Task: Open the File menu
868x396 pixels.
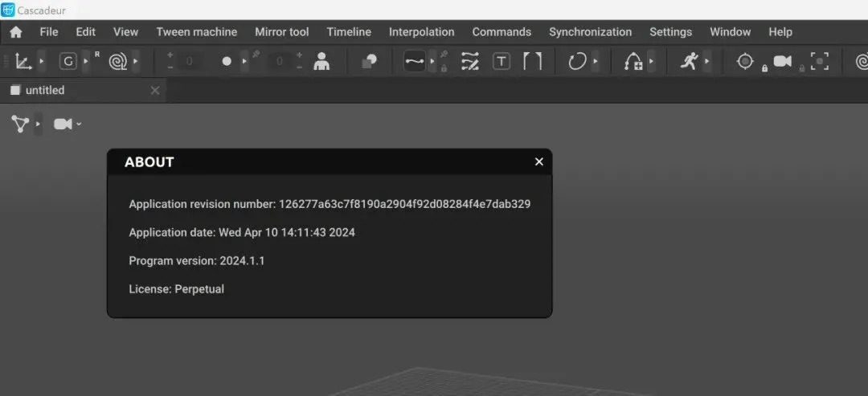Action: tap(49, 32)
